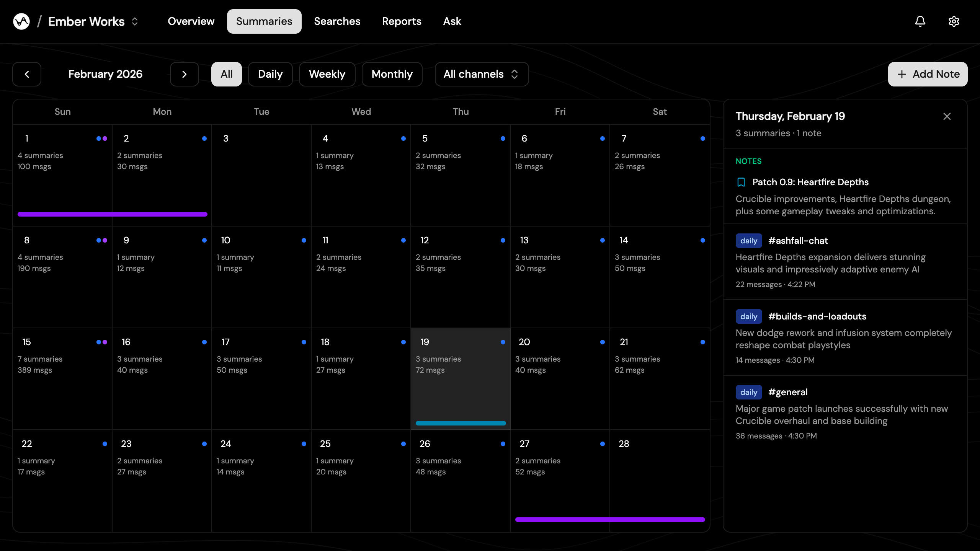Expand the Ember Works workspace switcher
Viewport: 980px width, 551px height.
(135, 21)
